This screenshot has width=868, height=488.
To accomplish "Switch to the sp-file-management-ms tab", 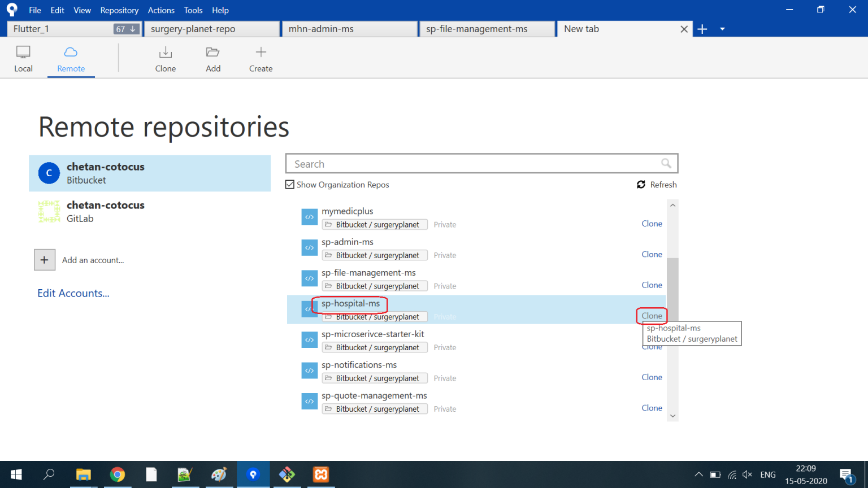I will point(488,29).
